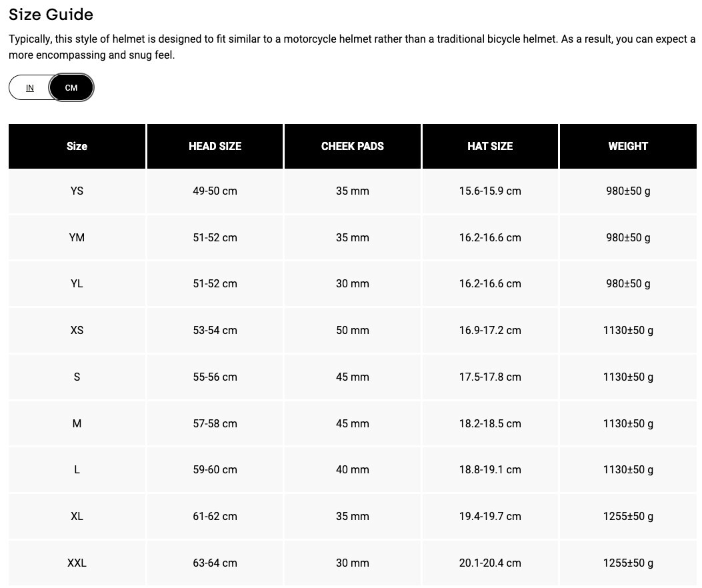Click the HEAD SIZE column header
This screenshot has height=588, width=702.
[215, 146]
